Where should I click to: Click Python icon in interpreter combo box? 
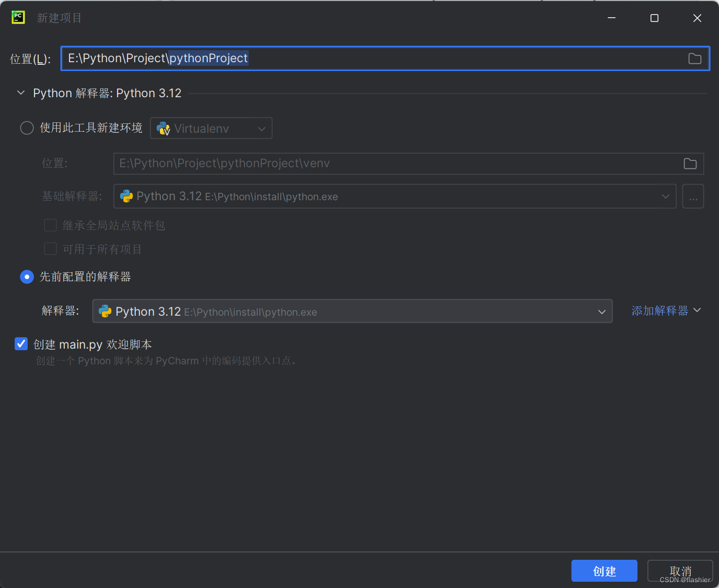[x=105, y=312]
